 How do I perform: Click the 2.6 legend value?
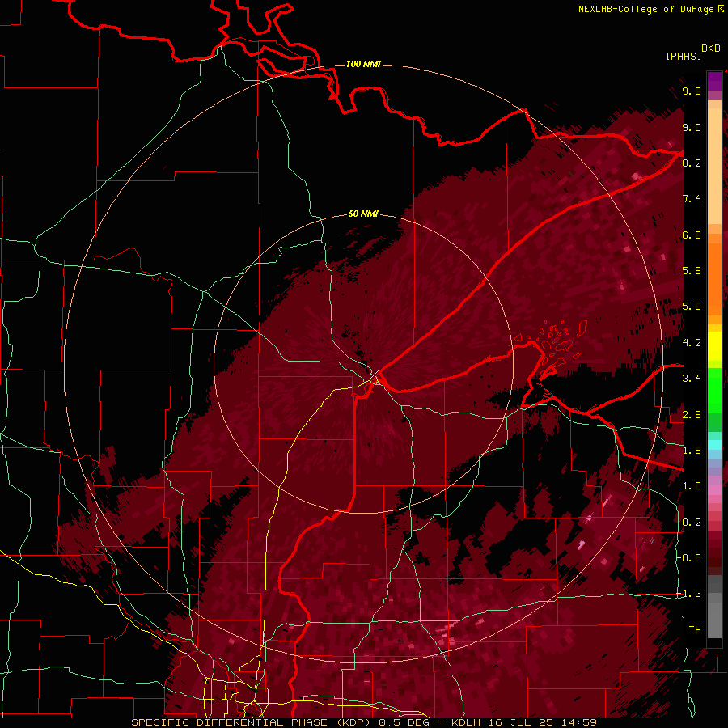[x=692, y=414]
